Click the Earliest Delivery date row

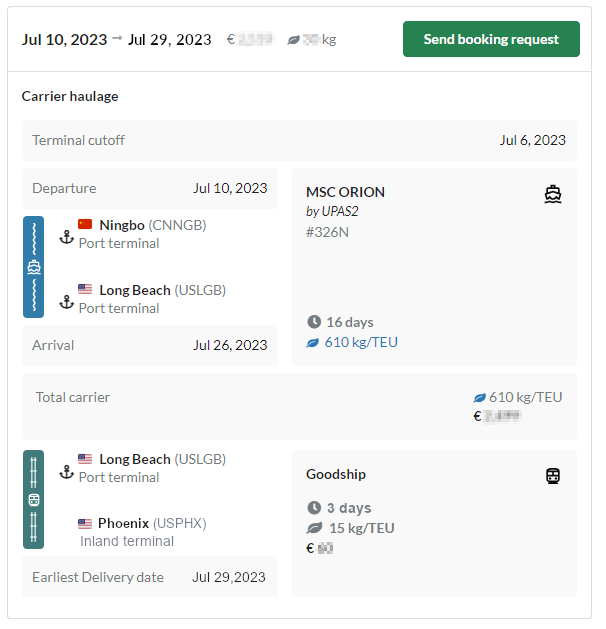click(150, 577)
